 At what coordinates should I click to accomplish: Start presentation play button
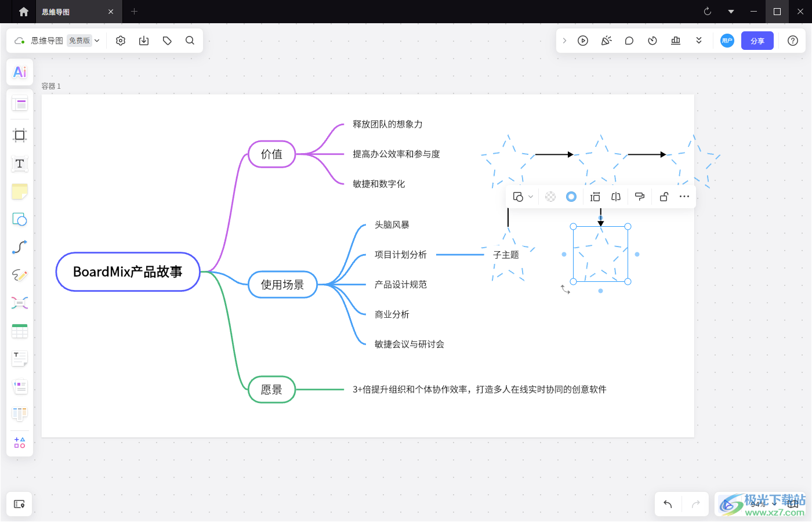point(583,41)
